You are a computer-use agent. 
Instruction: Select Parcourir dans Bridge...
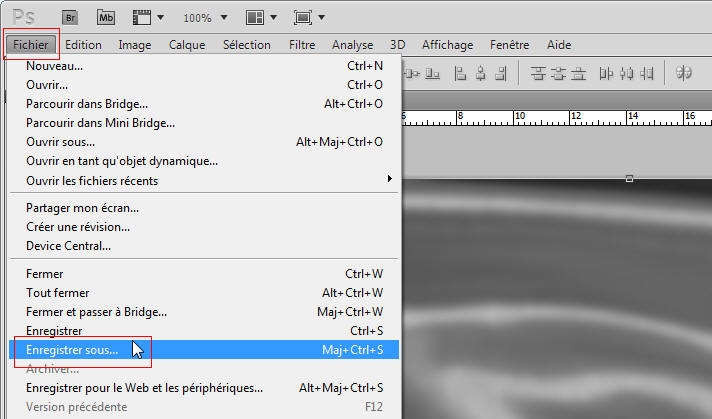pos(204,104)
